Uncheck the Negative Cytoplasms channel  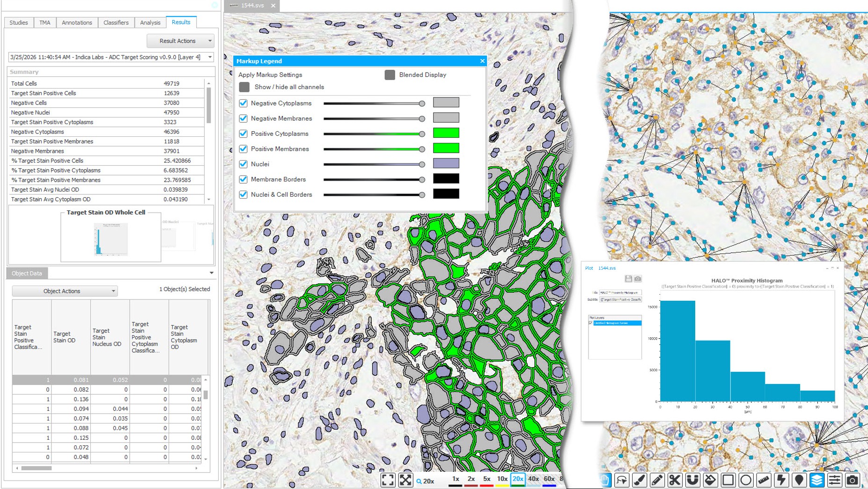pyautogui.click(x=243, y=103)
